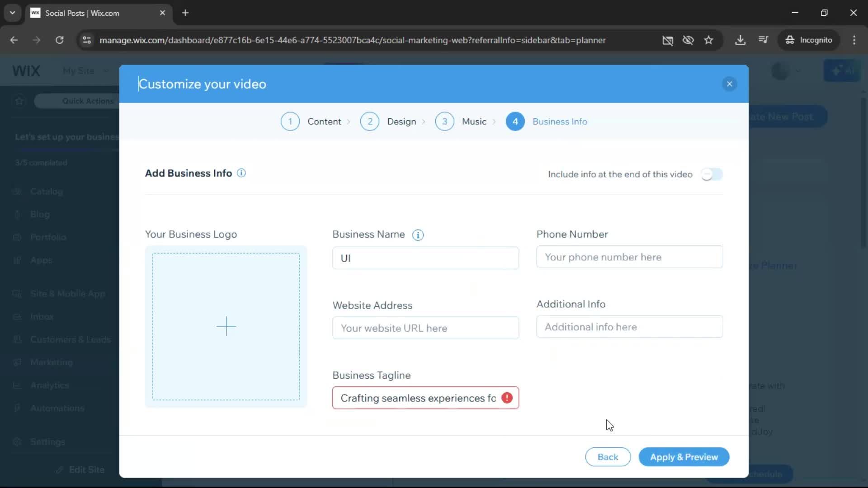The height and width of the screenshot is (488, 868).
Task: Open the Chrome three-dot menu
Action: 854,40
